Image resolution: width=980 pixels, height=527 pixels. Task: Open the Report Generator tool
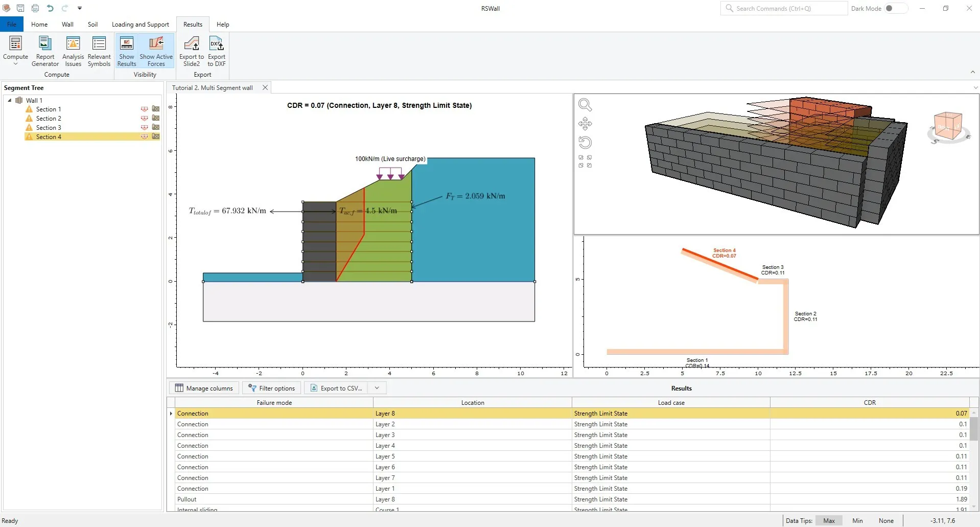tap(45, 51)
